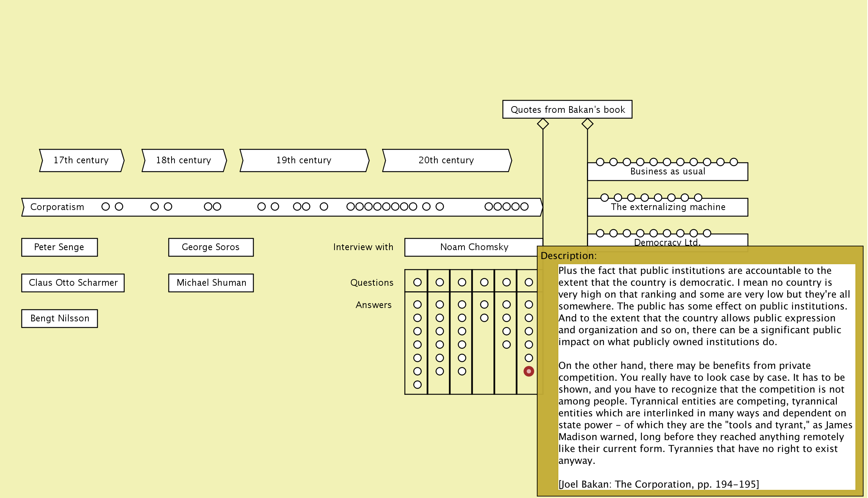Select last circle on Business as usual
Screen dimensions: 868x498
click(x=734, y=162)
